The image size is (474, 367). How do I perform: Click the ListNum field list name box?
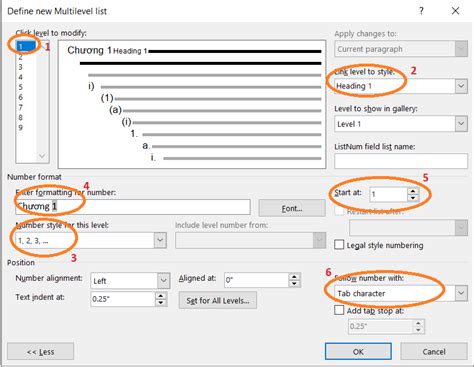[401, 161]
